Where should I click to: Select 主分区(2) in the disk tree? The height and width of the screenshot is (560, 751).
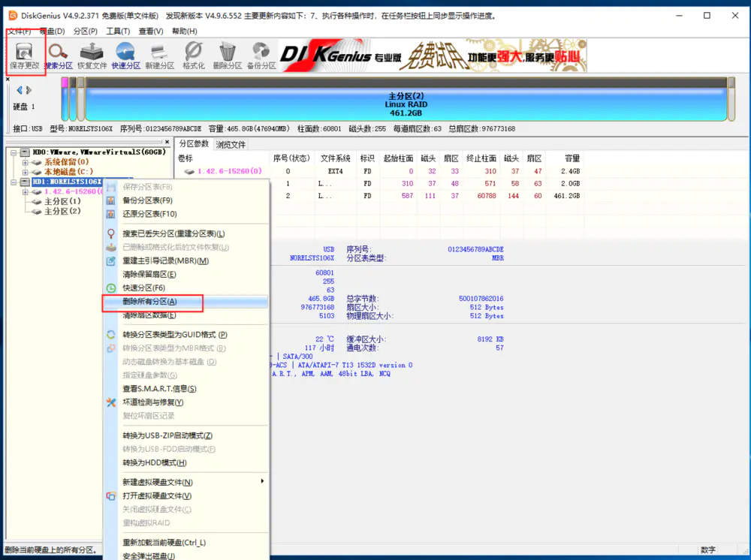point(63,211)
